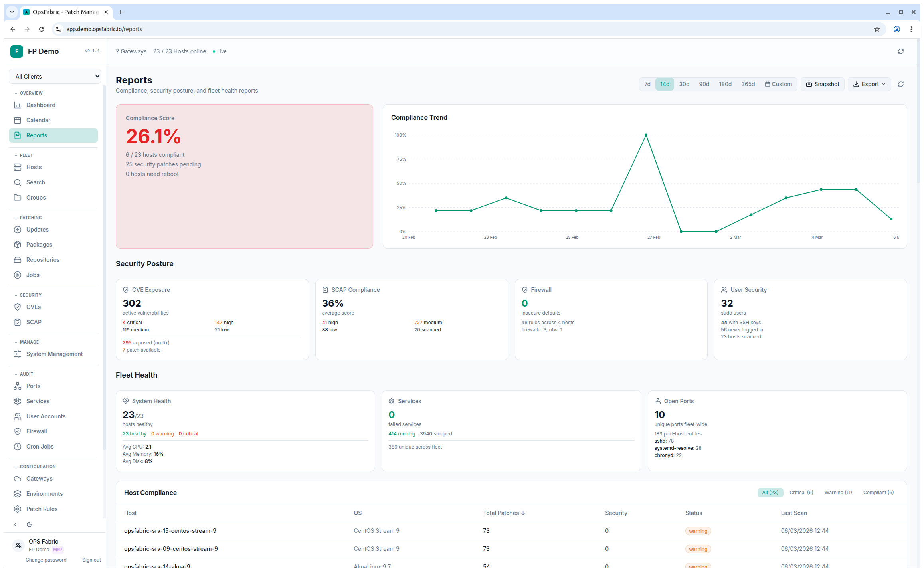Expand the Export options dropdown

click(x=869, y=84)
